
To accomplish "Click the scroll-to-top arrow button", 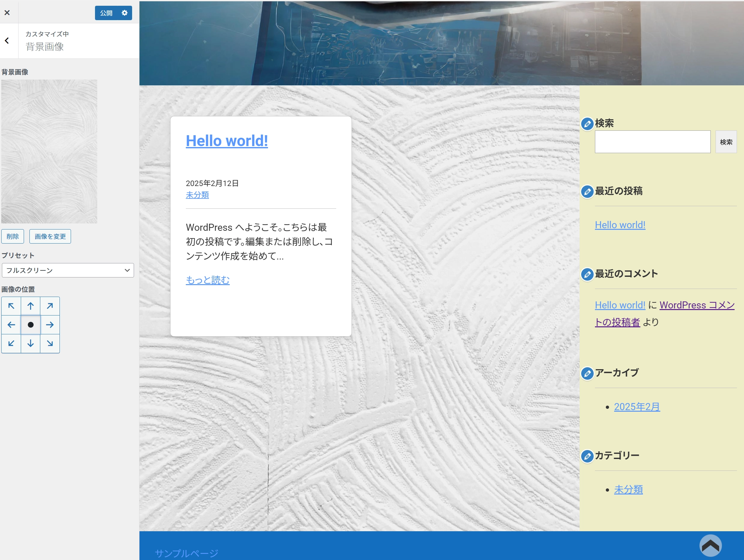I will click(x=710, y=546).
